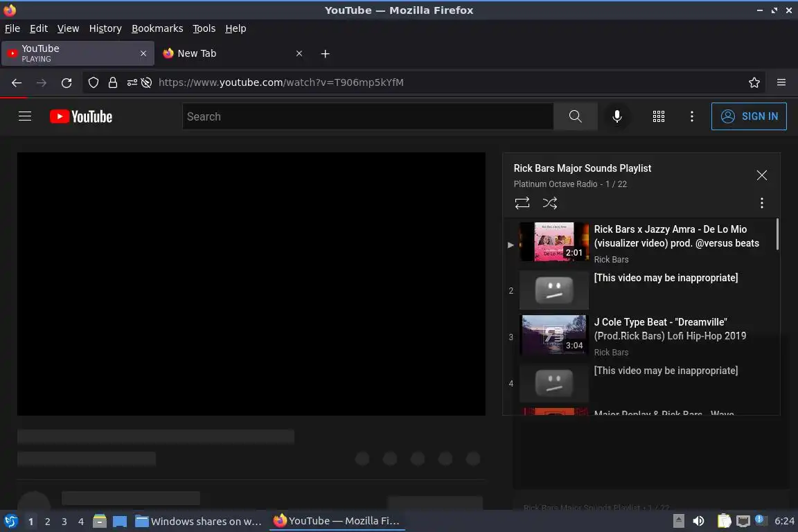
Task: Open the Rick Bars Major Sounds Playlist title link
Action: (582, 168)
